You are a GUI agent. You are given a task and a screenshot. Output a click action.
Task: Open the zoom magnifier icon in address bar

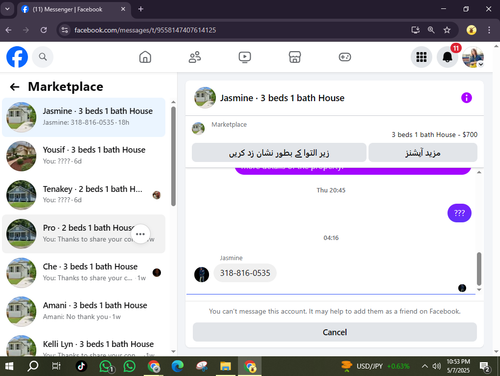(x=431, y=30)
